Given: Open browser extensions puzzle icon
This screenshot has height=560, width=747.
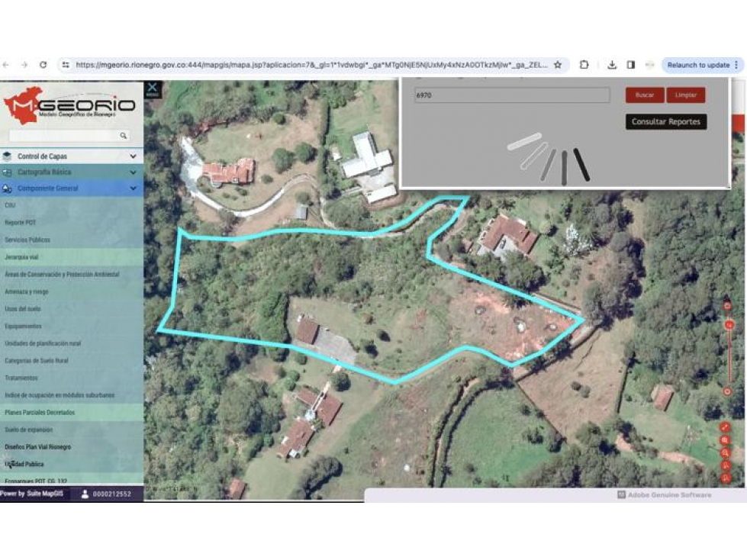Looking at the screenshot, I should 584,65.
